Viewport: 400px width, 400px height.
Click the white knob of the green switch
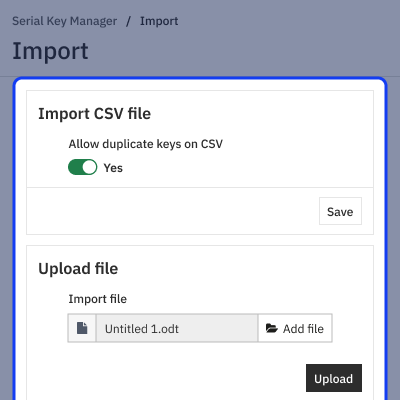pyautogui.click(x=89, y=167)
